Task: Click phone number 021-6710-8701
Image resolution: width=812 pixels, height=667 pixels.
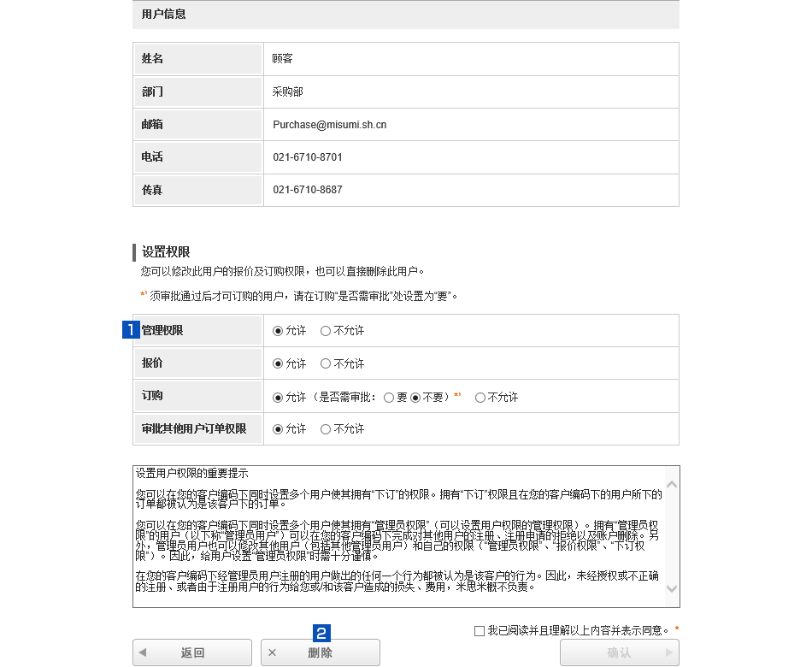Action: coord(308,157)
